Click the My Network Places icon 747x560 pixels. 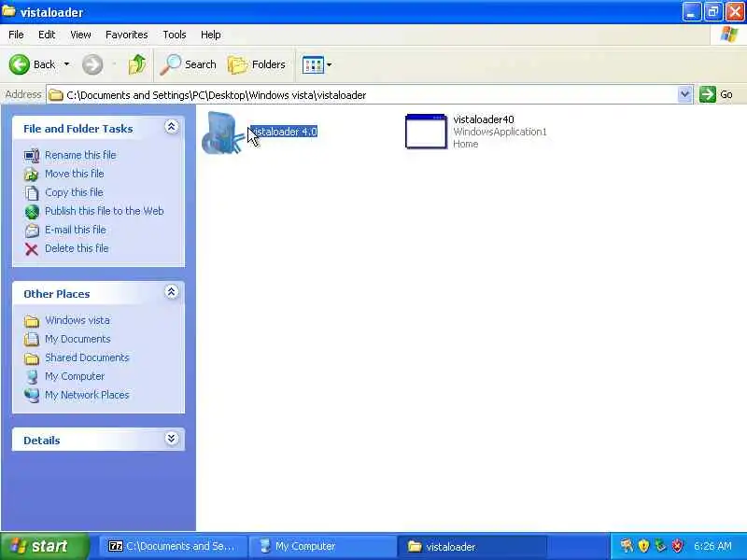coord(32,395)
